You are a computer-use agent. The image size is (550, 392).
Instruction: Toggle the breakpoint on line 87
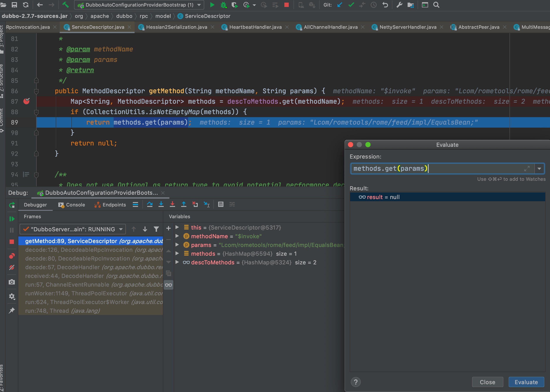point(26,101)
